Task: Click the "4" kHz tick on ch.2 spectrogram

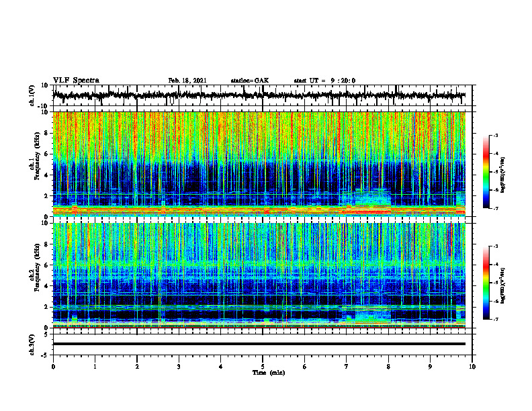Action: click(x=47, y=286)
